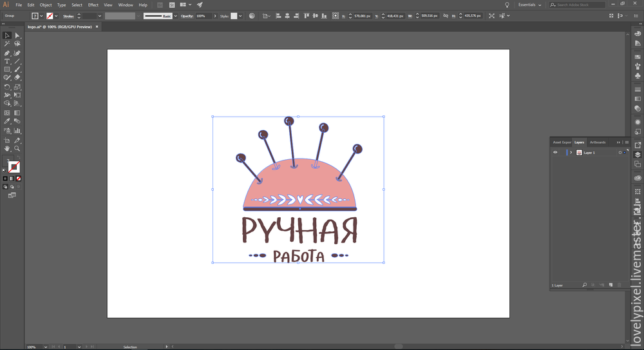Image resolution: width=644 pixels, height=350 pixels.
Task: Close the logo.ai document tab
Action: tap(98, 27)
